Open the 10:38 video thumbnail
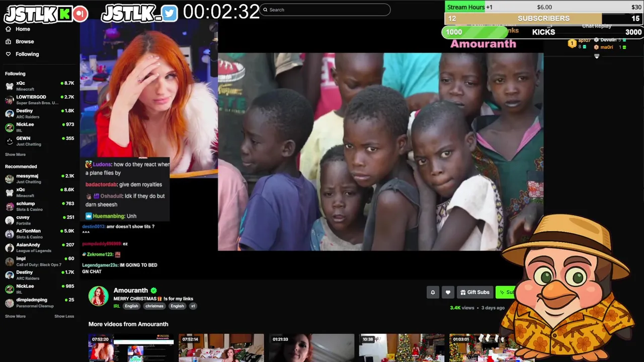 pyautogui.click(x=401, y=348)
